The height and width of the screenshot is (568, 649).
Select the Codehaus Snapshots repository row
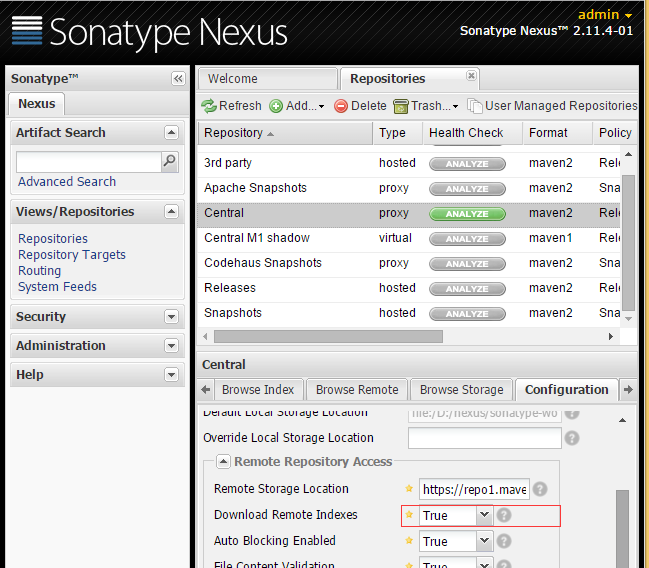409,263
